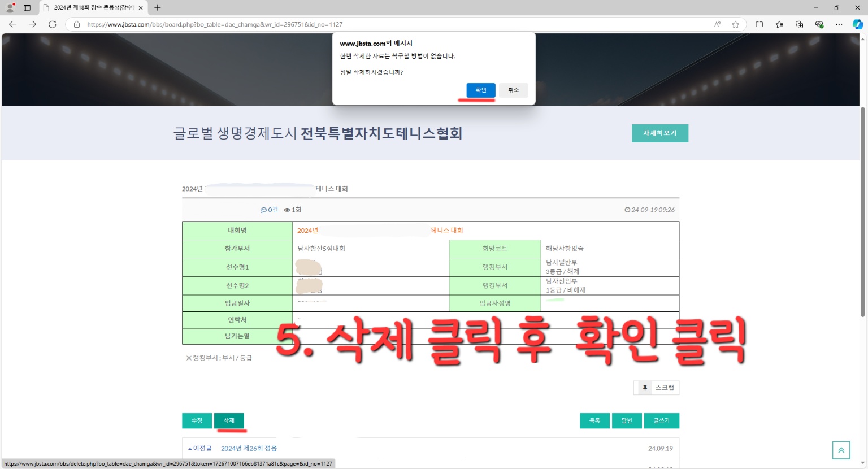Click the 희망코트 header cell
Image resolution: width=868 pixels, height=469 pixels.
[495, 249]
